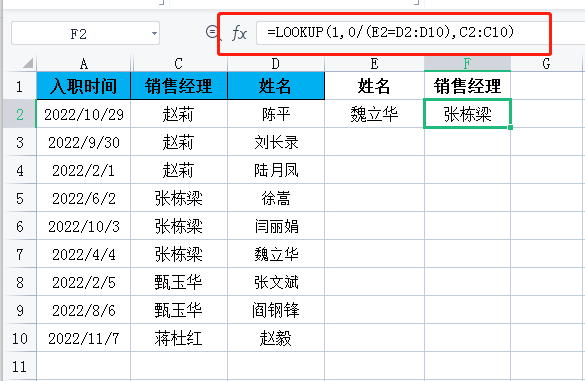Viewport: 585px width, 381px height.
Task: Click the Name Box showing F2
Action: coord(85,34)
